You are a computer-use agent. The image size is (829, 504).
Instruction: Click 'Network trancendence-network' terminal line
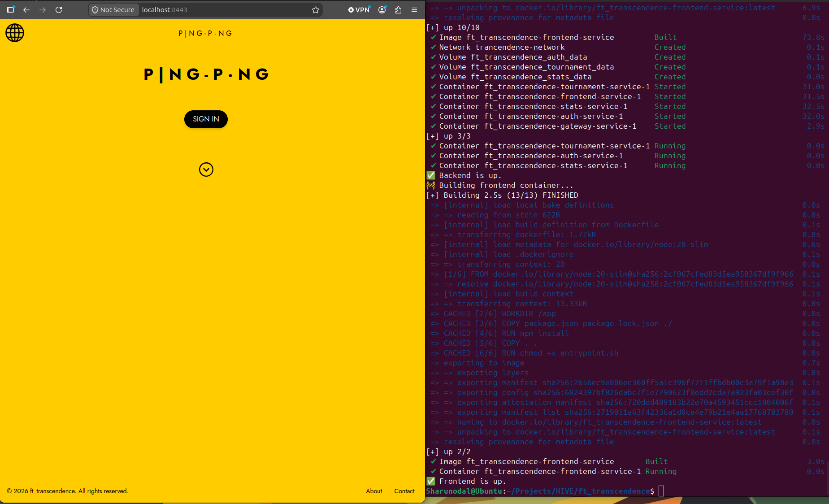(502, 47)
